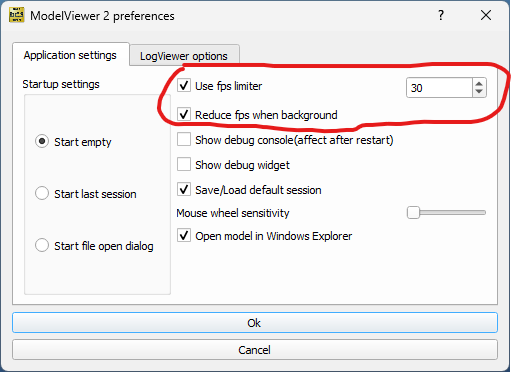This screenshot has height=372, width=513.
Task: Disable the Use fps limiter checkbox
Action: click(184, 85)
